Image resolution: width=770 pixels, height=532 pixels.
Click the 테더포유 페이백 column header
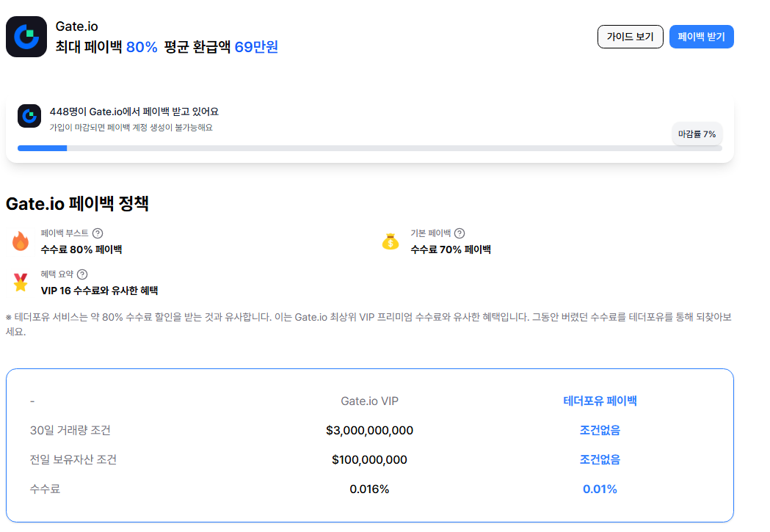[600, 401]
